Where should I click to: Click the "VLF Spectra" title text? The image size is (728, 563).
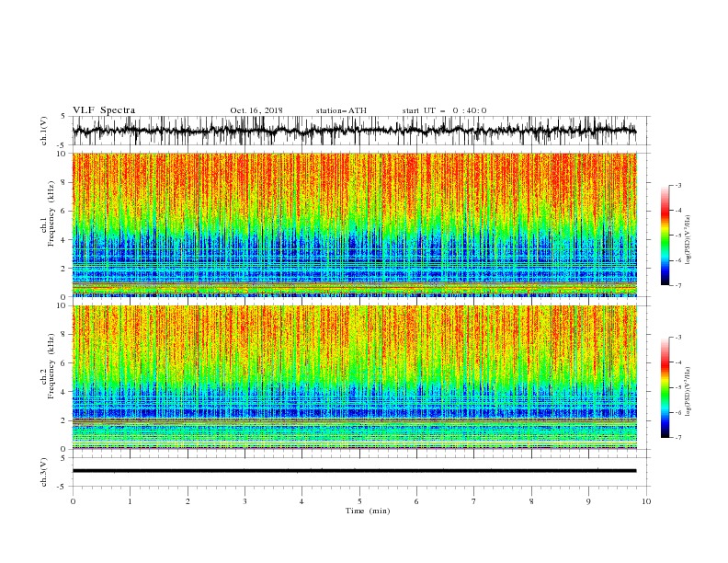(104, 110)
